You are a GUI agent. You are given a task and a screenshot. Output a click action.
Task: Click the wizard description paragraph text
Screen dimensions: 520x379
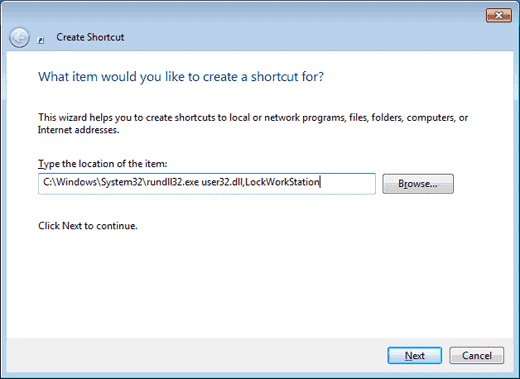253,123
